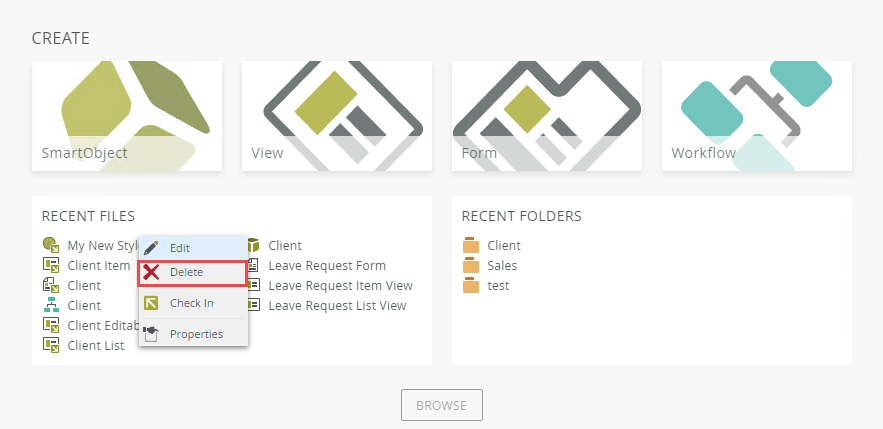Open the Client recent folder
Image resolution: width=883 pixels, height=429 pixels.
(504, 246)
